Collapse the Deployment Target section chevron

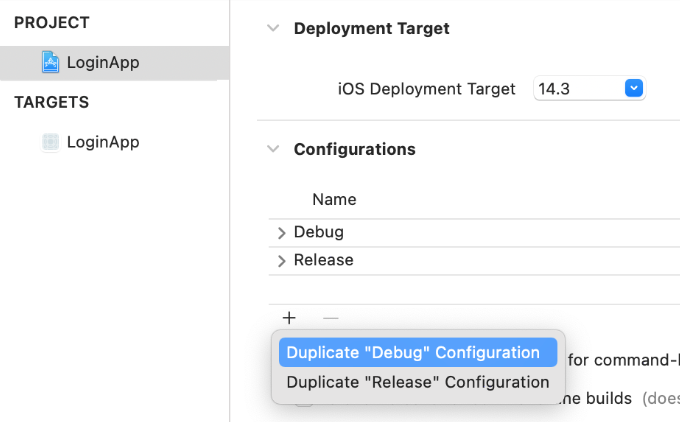tap(273, 29)
